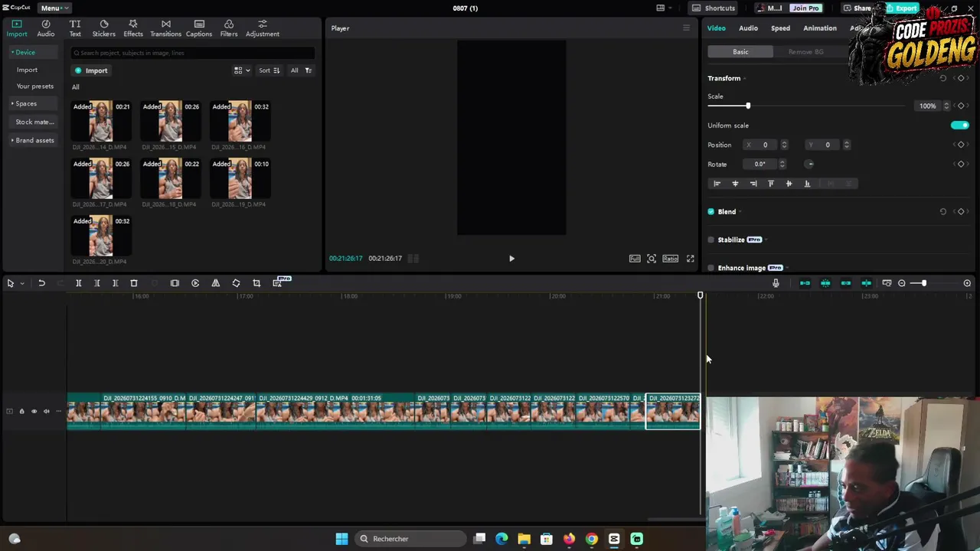Add a keyframe for Scale
This screenshot has width=980, height=551.
(x=961, y=106)
